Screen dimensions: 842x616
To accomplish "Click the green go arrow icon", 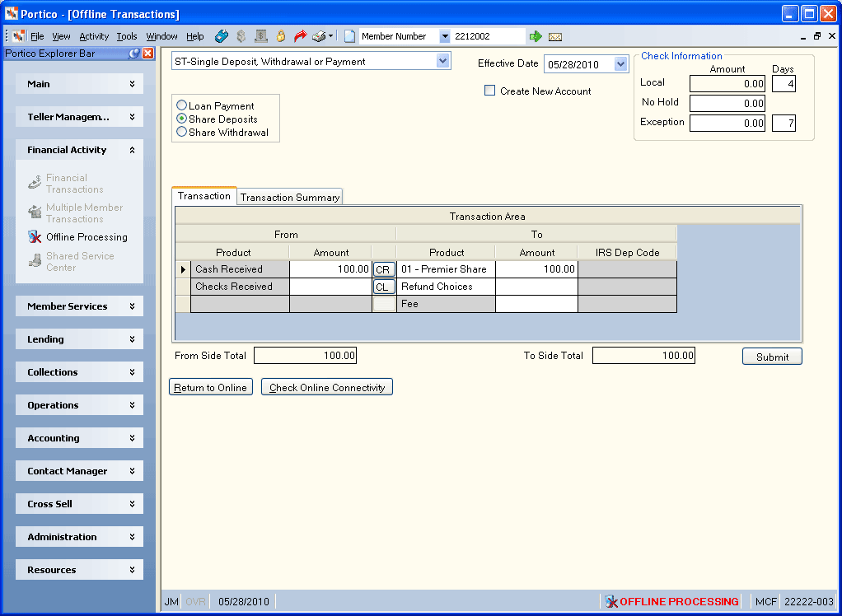I will pyautogui.click(x=536, y=36).
